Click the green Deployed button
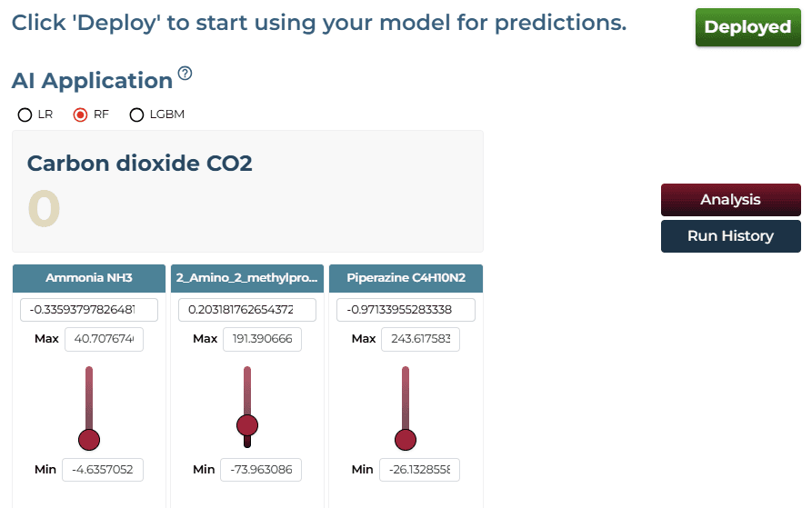Screen dimensions: 812x508 coord(747,27)
